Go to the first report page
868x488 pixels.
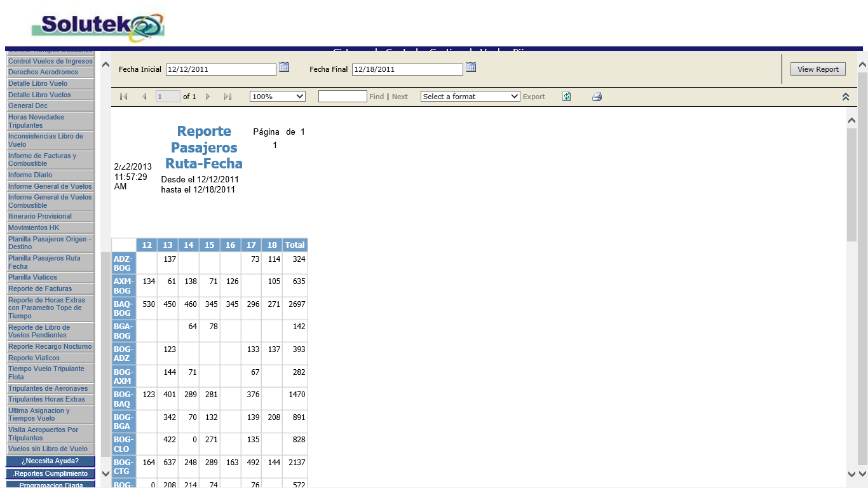point(124,97)
